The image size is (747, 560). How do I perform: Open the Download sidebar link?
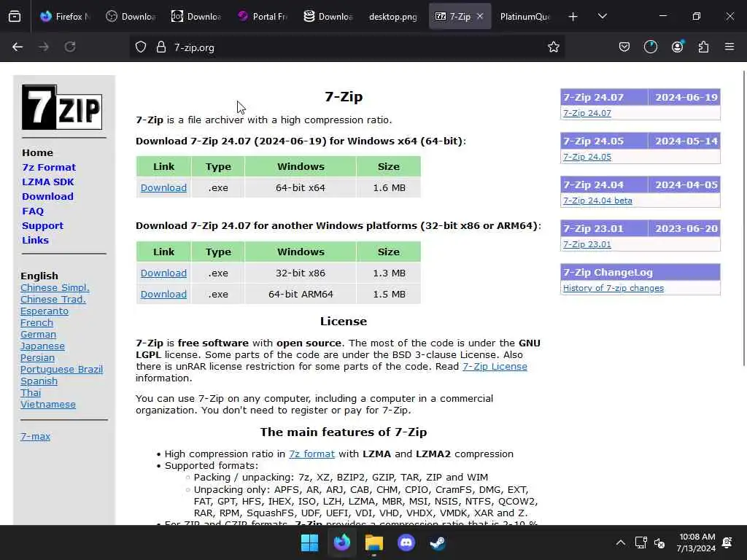pos(47,196)
